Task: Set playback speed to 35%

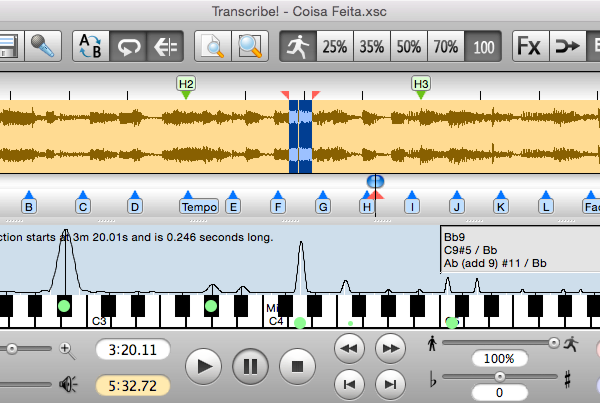Action: (x=372, y=46)
